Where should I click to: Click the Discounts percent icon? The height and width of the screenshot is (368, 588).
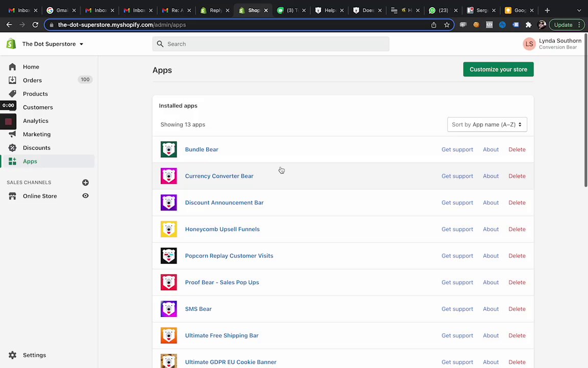pyautogui.click(x=12, y=148)
